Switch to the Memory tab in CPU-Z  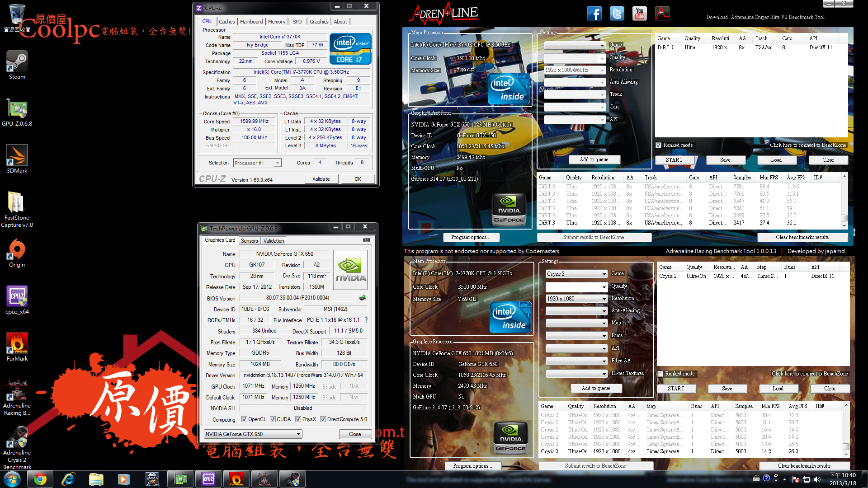coord(277,22)
